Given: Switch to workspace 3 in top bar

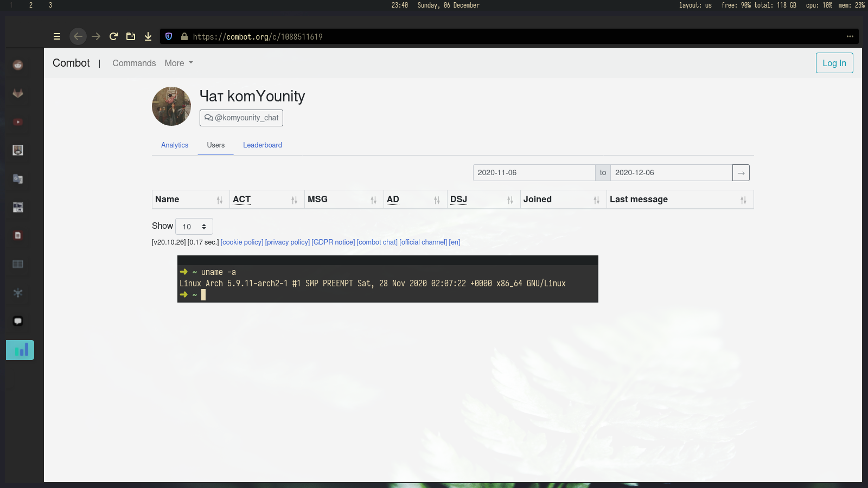Looking at the screenshot, I should [x=50, y=5].
